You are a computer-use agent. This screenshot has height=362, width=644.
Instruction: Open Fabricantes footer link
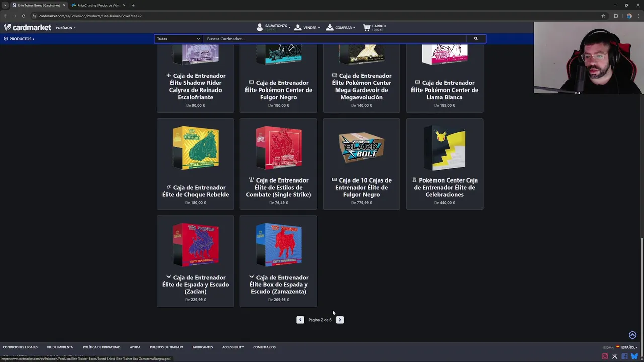click(203, 347)
